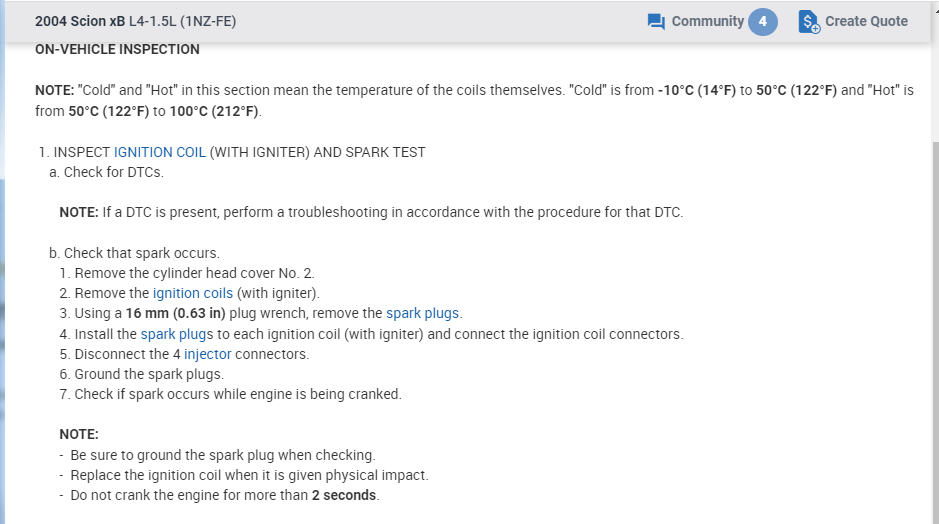Click the ON-VEHICLE INSPECTION heading

(x=117, y=49)
